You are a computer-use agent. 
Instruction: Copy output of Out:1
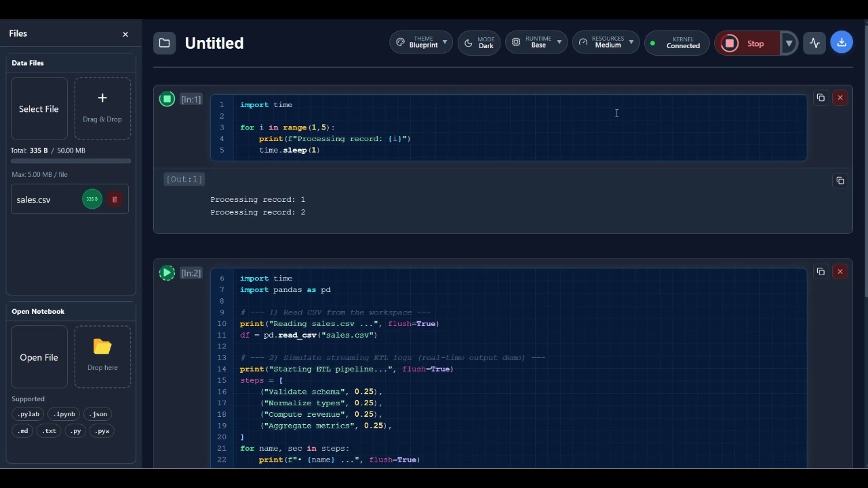pos(840,180)
